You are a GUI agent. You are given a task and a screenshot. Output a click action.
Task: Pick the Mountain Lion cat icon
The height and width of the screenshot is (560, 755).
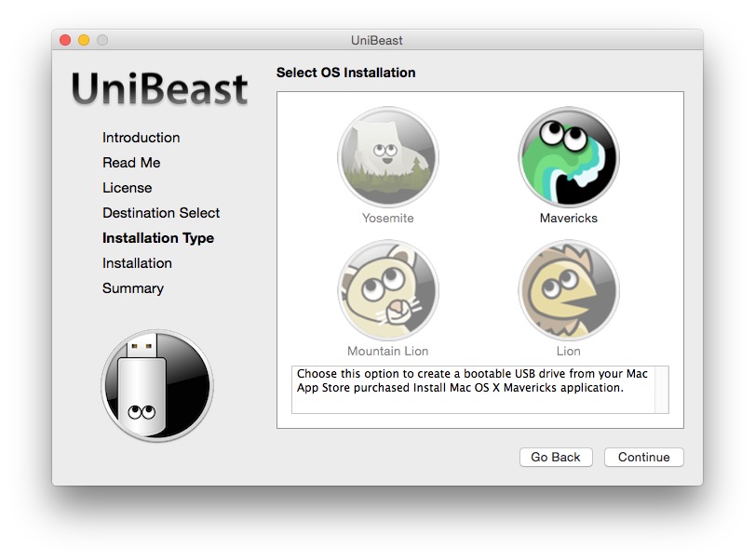coord(387,290)
